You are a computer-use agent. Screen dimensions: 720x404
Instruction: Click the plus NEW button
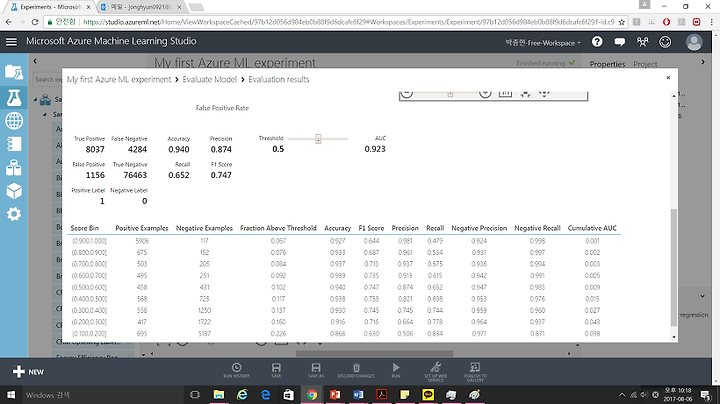(x=28, y=371)
